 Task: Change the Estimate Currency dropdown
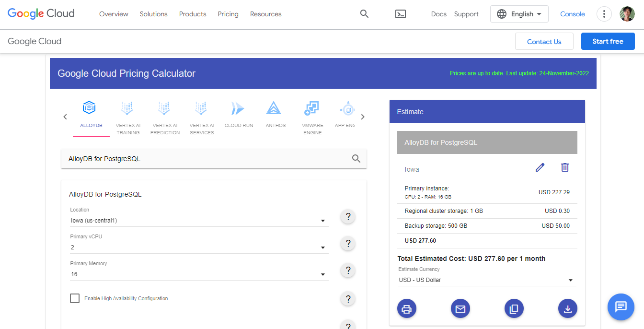coord(486,280)
